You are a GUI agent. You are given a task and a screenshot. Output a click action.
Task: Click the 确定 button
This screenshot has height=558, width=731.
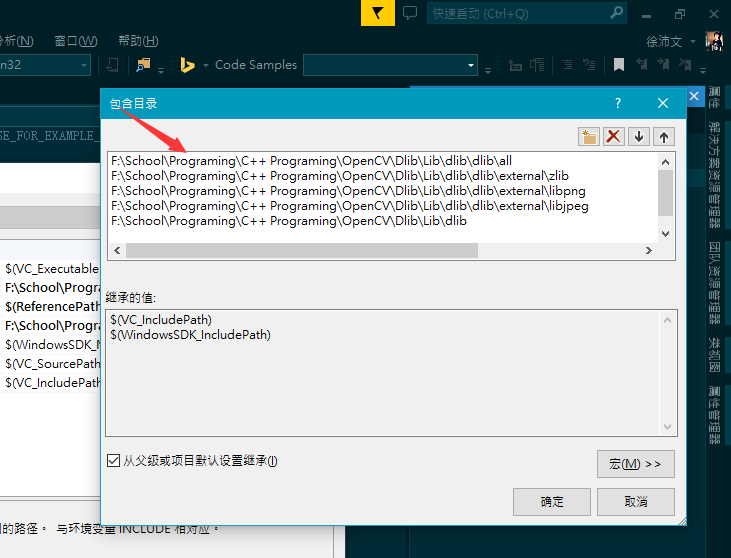pyautogui.click(x=551, y=501)
